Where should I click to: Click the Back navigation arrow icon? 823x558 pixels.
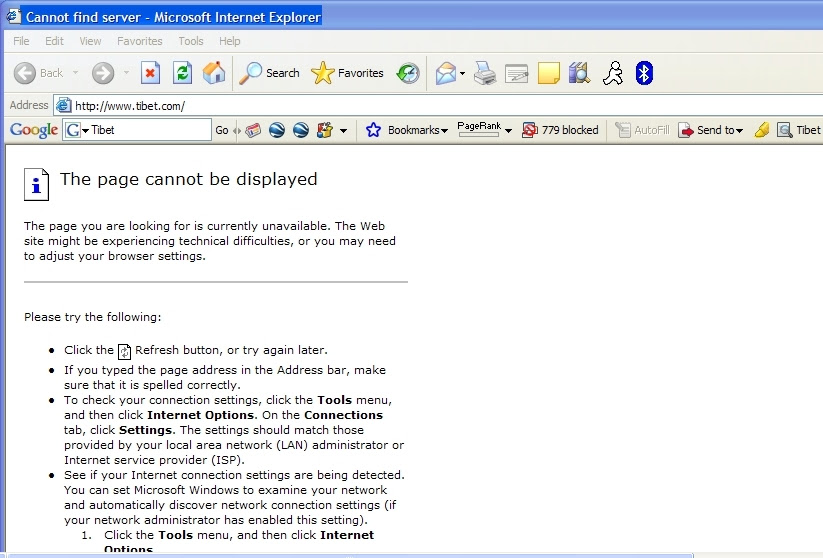[25, 73]
